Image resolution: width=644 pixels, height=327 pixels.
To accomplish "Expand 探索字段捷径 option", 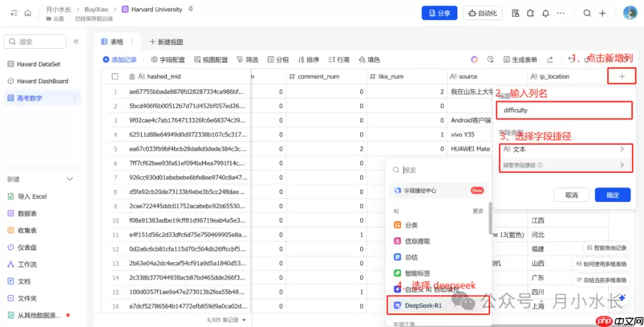I will pos(564,165).
